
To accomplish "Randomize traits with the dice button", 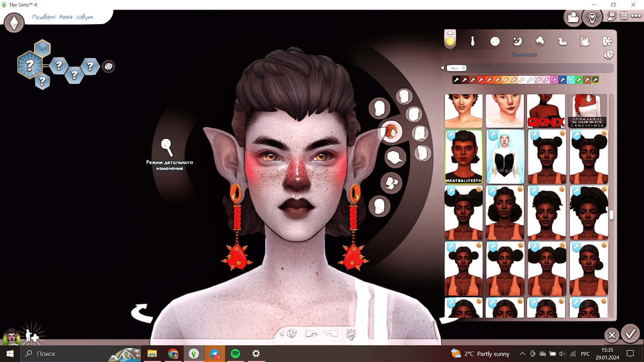I will click(x=109, y=66).
